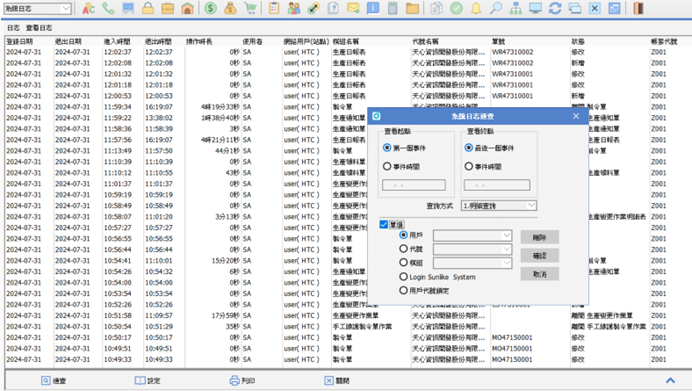Viewport: 692px width, 391px height.
Task: Click the end event time input field
Action: click(x=496, y=185)
